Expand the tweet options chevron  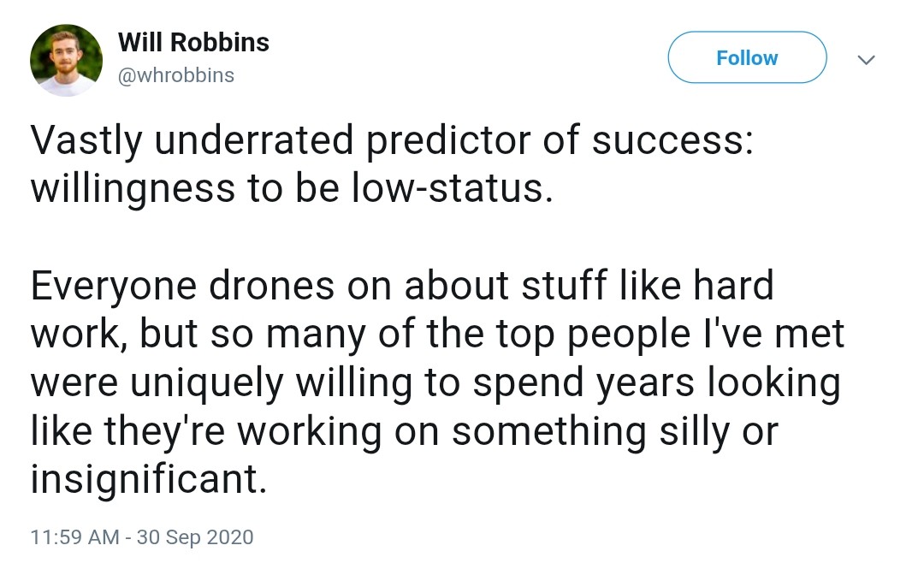pyautogui.click(x=866, y=60)
